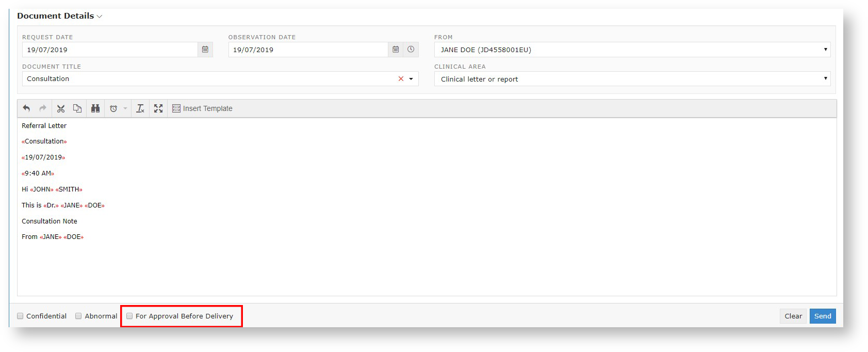This screenshot has width=868, height=352.
Task: Enable the Abnormal checkbox
Action: (78, 316)
